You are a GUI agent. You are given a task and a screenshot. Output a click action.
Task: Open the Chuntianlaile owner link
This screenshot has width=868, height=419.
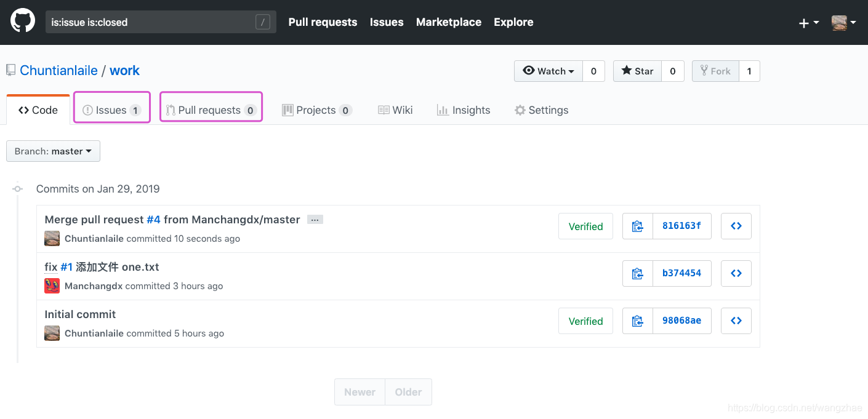coord(58,70)
